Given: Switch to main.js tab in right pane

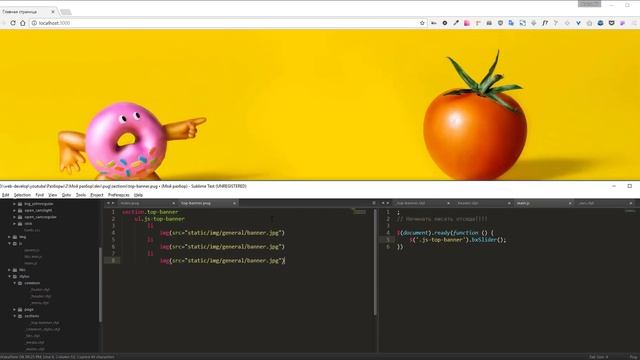Looking at the screenshot, I should 543,203.
